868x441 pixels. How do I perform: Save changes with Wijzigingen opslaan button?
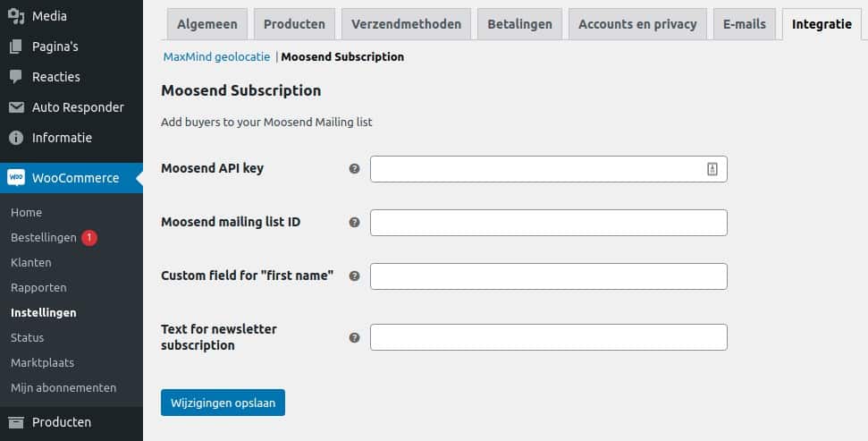[223, 403]
